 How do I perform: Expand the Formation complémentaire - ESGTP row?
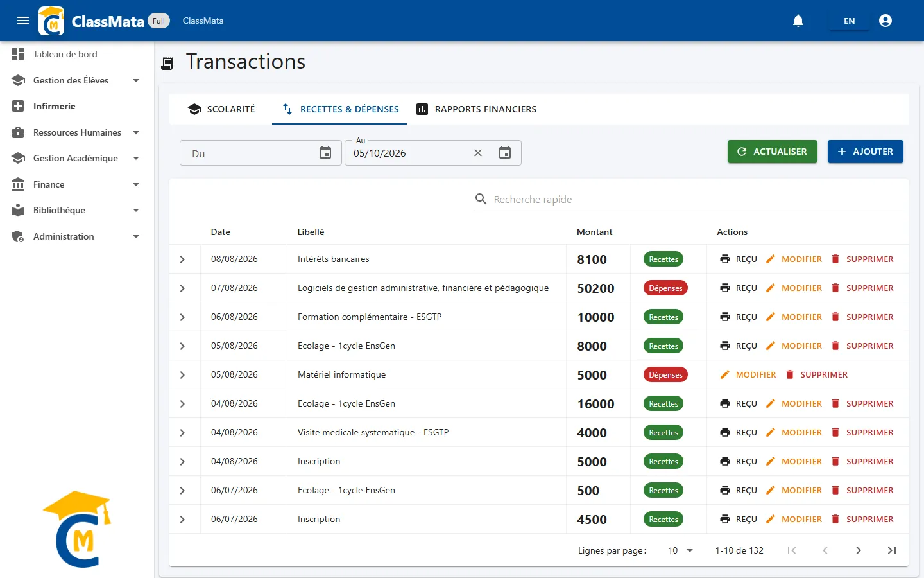[x=182, y=317]
